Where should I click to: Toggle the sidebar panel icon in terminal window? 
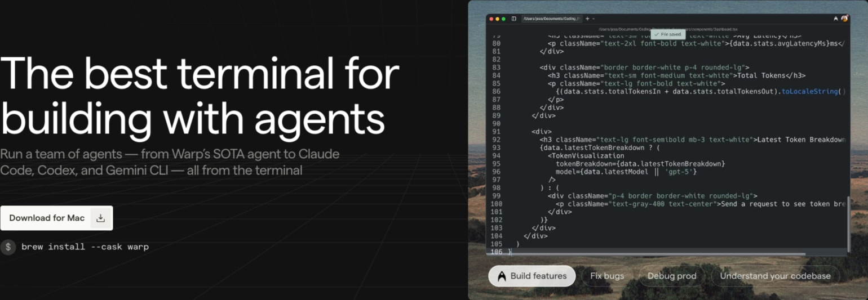click(x=513, y=19)
